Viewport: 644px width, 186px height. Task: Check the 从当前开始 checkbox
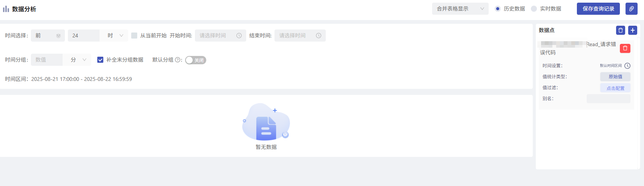pyautogui.click(x=134, y=36)
